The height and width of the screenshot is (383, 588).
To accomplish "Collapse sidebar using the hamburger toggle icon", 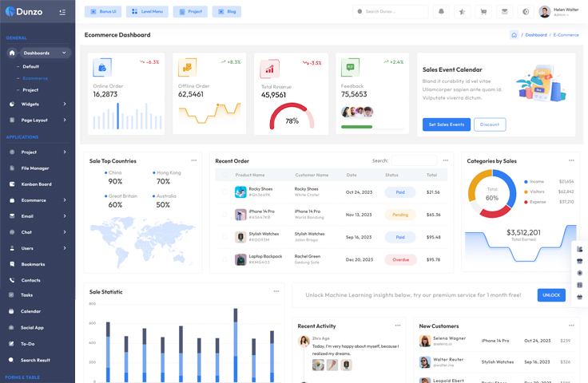I will pyautogui.click(x=62, y=12).
